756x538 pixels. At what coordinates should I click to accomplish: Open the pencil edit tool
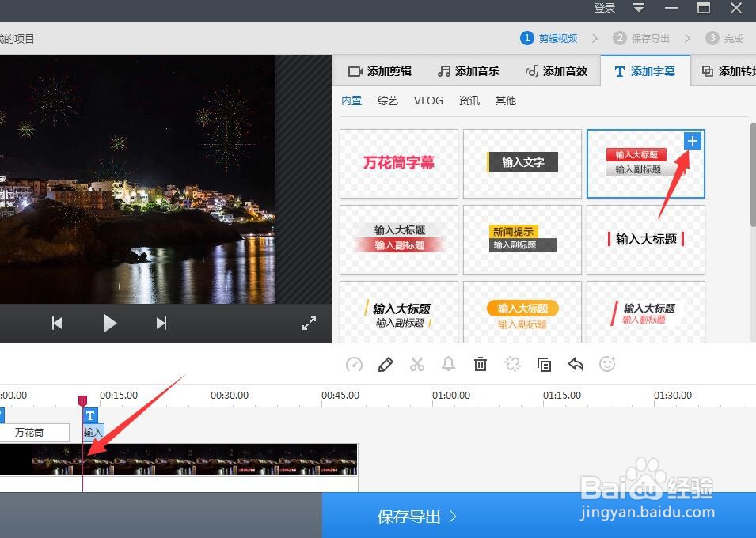pos(386,364)
